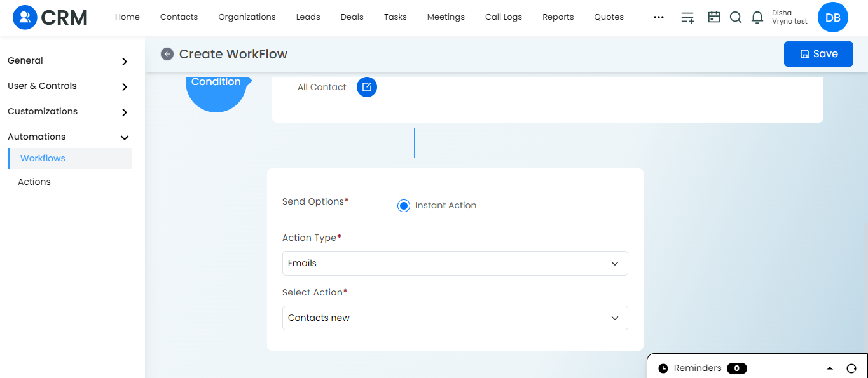Click the search magnifier icon
Image resolution: width=868 pixels, height=378 pixels.
(x=736, y=17)
